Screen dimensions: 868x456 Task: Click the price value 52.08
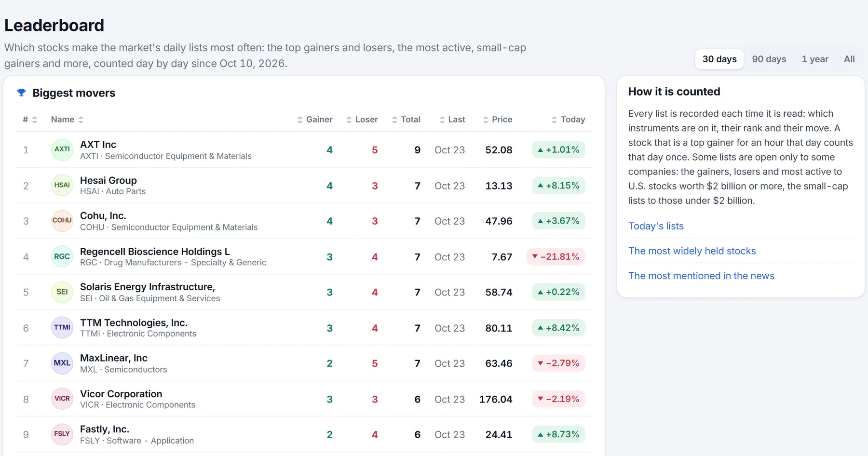coord(499,150)
